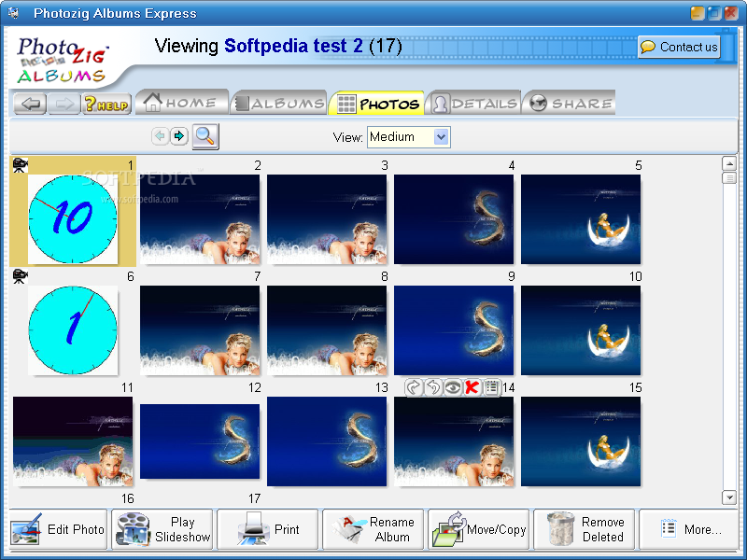Screen dimensions: 747x560
Task: Go back with the left arrow navigation button
Action: (30, 104)
